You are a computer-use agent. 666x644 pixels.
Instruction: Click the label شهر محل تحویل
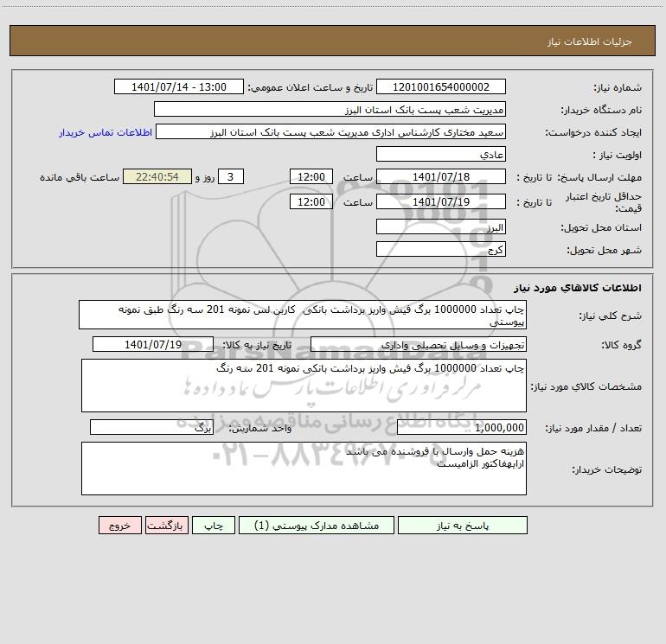604,250
